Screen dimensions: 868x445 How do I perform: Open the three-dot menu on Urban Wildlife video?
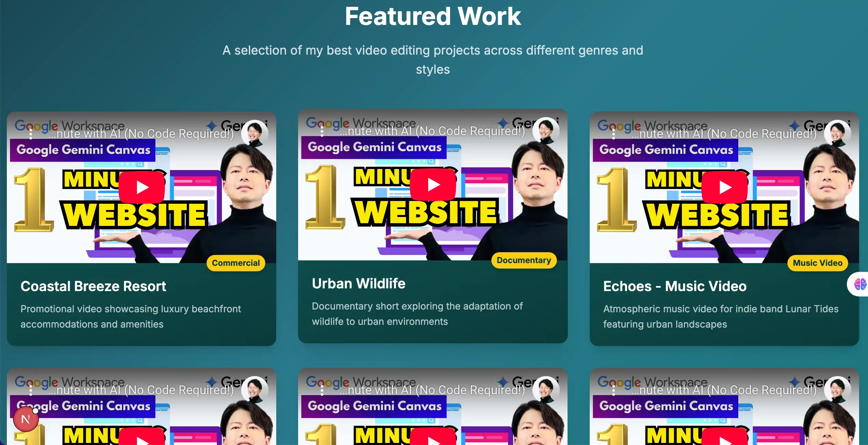(x=322, y=131)
